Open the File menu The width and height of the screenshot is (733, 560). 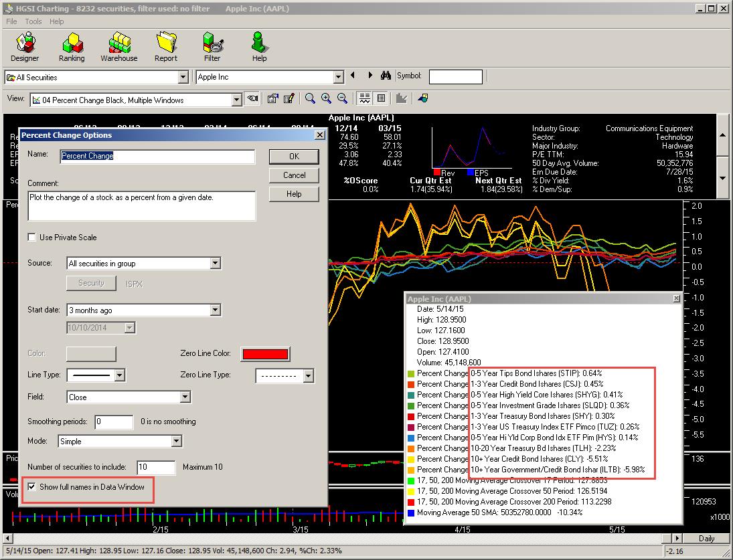(x=11, y=21)
